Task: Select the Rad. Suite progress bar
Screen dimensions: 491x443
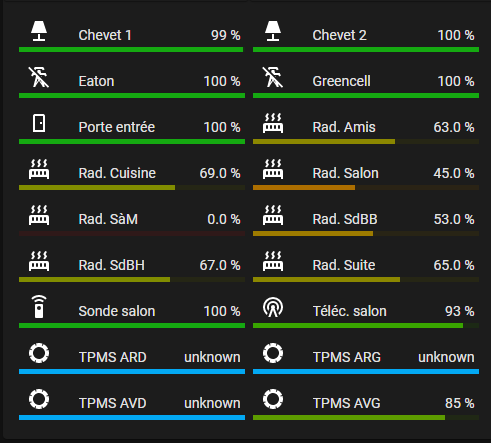Action: 366,279
